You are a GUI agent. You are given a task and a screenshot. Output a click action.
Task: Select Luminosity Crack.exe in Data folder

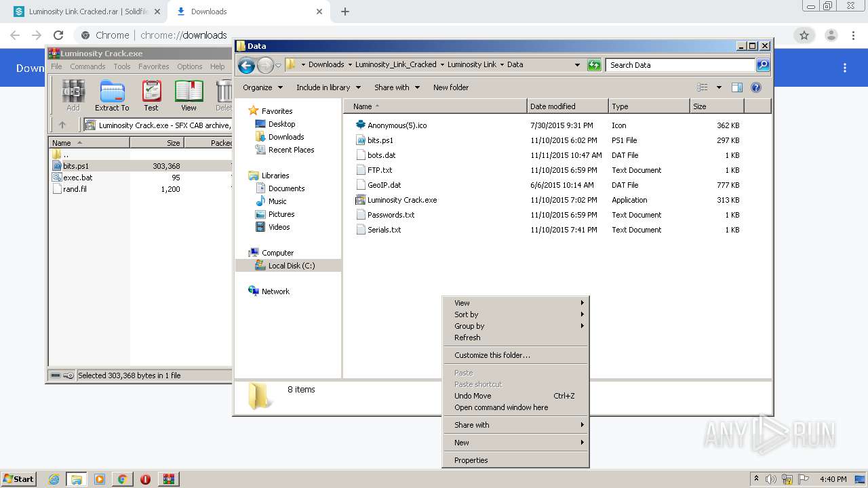click(x=401, y=200)
